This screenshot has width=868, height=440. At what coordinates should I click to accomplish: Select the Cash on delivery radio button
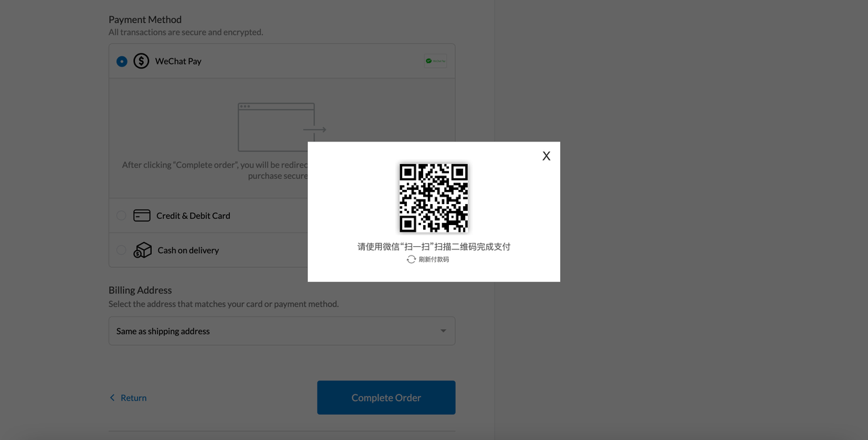point(121,250)
